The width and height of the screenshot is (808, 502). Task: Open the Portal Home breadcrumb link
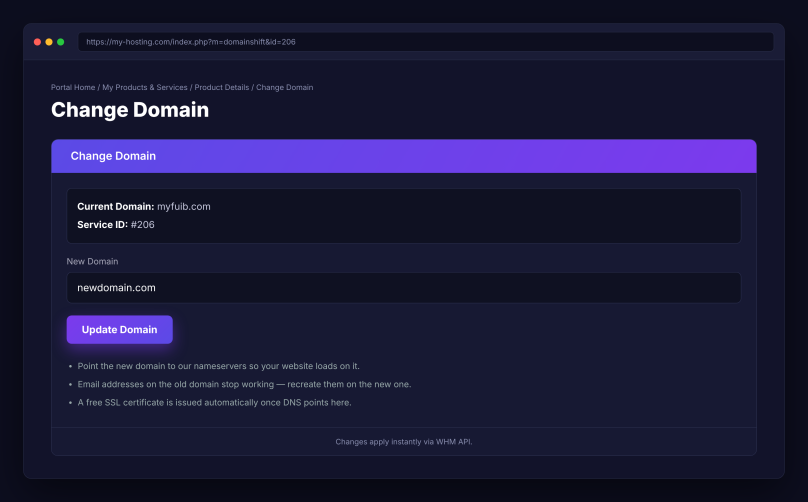coord(73,87)
